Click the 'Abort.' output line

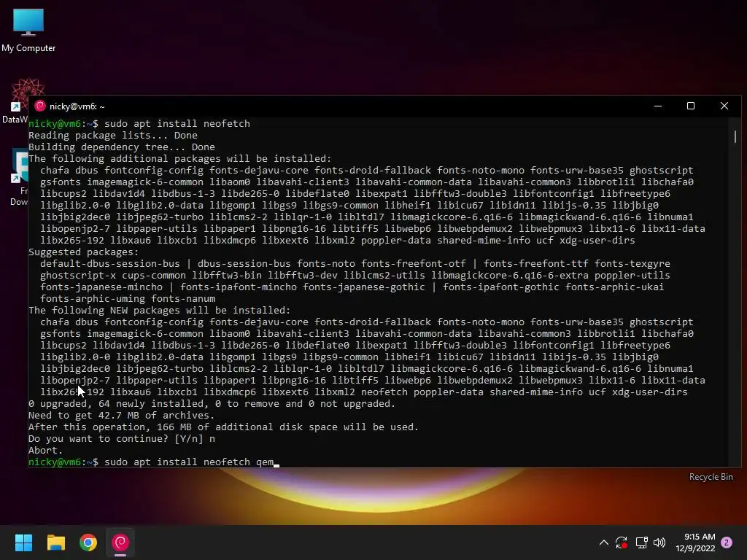click(45, 450)
